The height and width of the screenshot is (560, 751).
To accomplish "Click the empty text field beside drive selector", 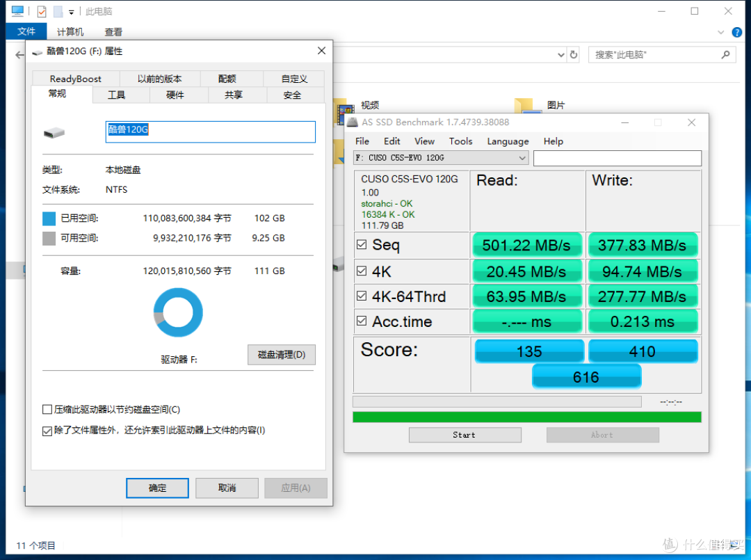I will 617,158.
